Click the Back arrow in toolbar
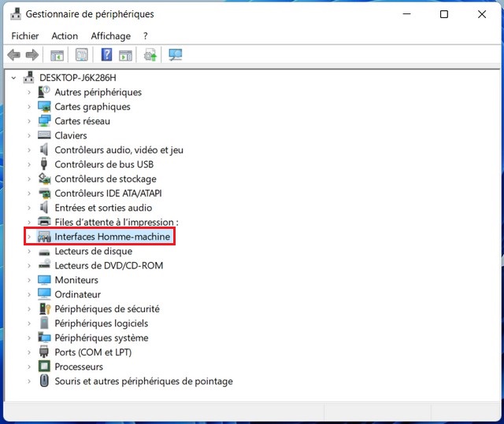The width and height of the screenshot is (504, 424). click(13, 55)
